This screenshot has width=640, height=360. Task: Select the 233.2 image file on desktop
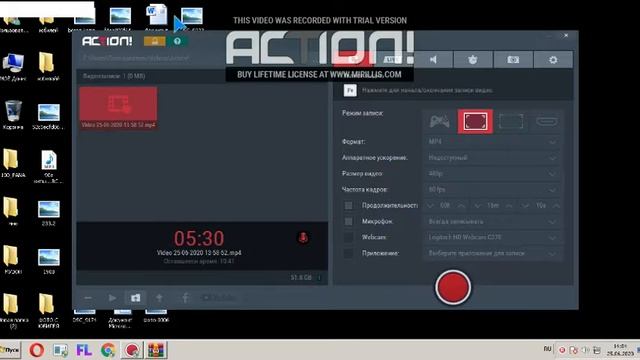point(49,213)
